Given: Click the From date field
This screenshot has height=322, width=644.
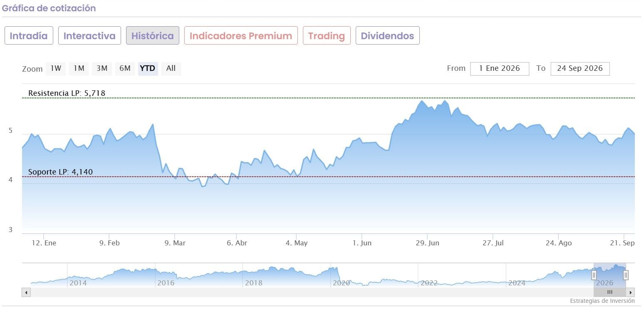Looking at the screenshot, I should click(x=500, y=69).
